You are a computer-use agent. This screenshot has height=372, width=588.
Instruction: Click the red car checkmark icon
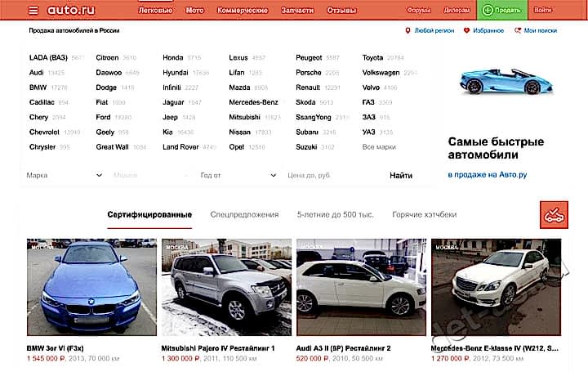554,215
